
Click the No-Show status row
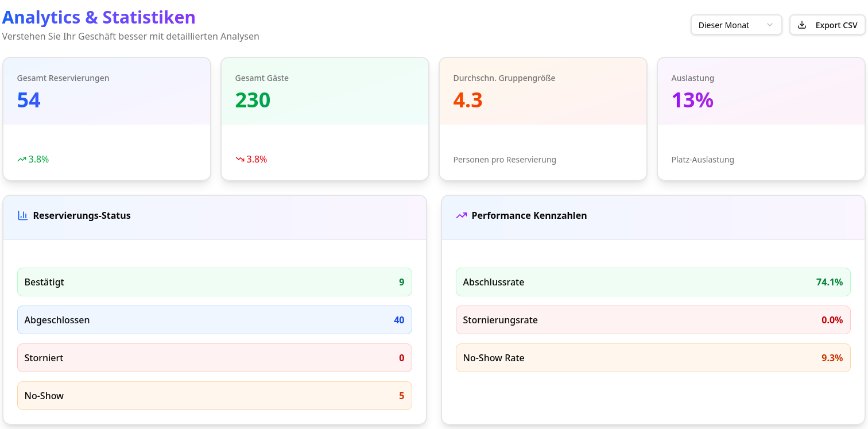(x=214, y=396)
